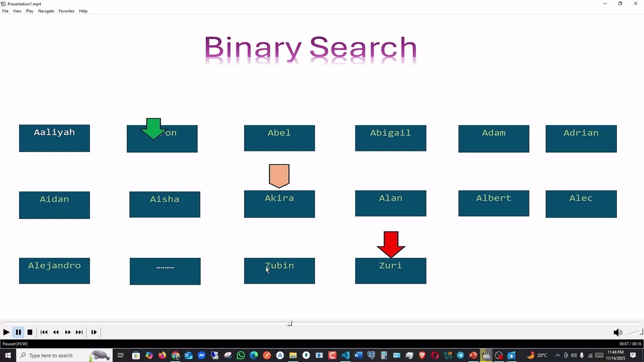This screenshot has width=644, height=362.
Task: Click the Paused [H/W] status text
Action: point(15,344)
